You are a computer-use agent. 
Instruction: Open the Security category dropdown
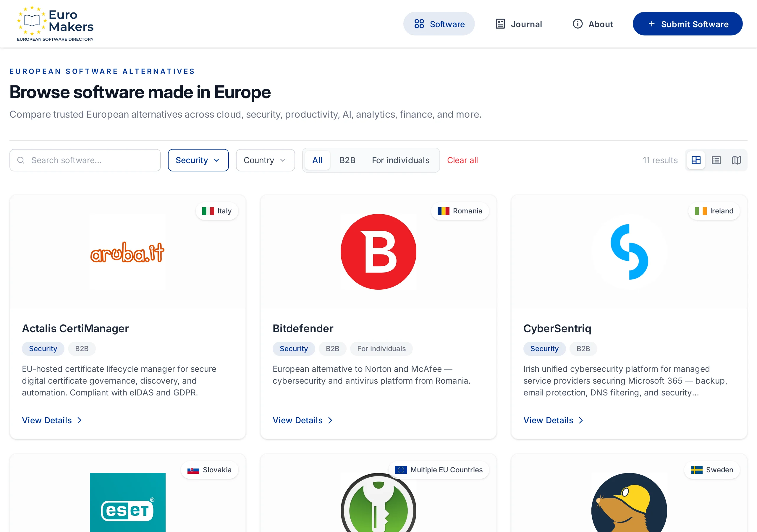point(198,160)
